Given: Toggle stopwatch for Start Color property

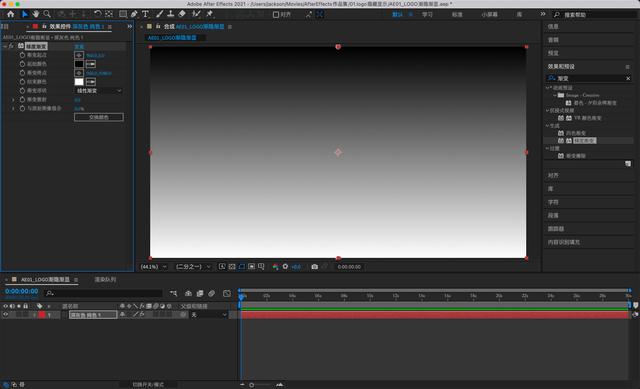Looking at the screenshot, I should click(x=22, y=64).
